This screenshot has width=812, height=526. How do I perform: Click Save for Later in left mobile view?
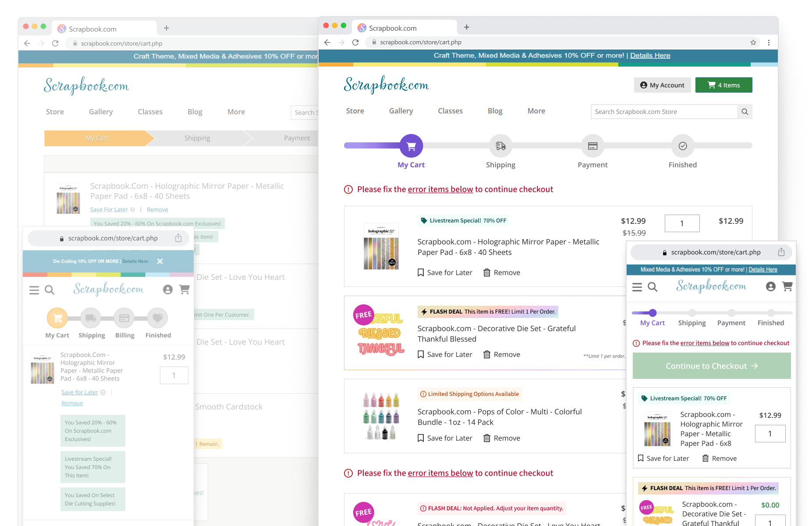click(x=80, y=392)
